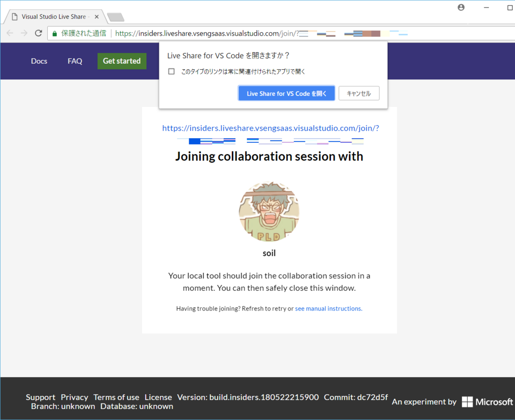
Task: Open the Privacy footer link
Action: tap(74, 397)
